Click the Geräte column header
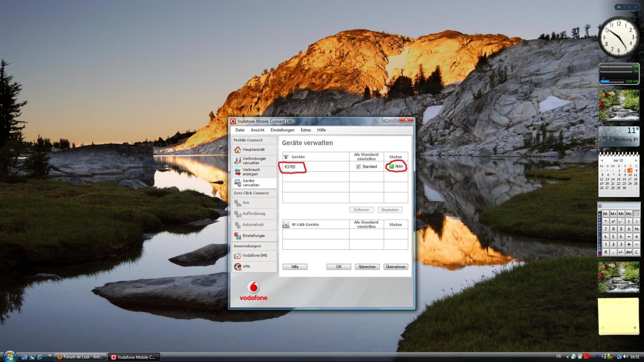The width and height of the screenshot is (644, 362). click(x=316, y=157)
